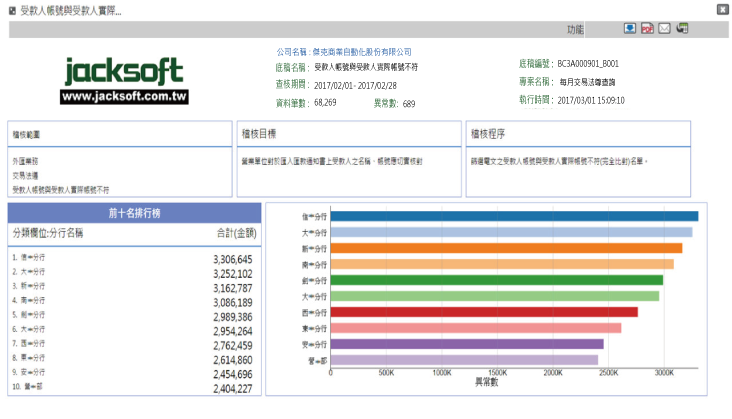This screenshot has width=732, height=419.
Task: Click the 稽核目標 panel heading
Action: click(259, 132)
